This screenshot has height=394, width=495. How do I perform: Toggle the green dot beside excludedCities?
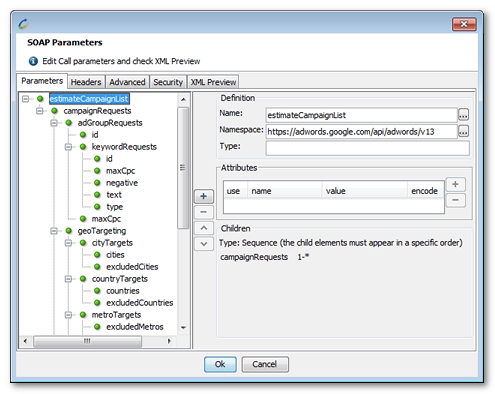click(97, 267)
